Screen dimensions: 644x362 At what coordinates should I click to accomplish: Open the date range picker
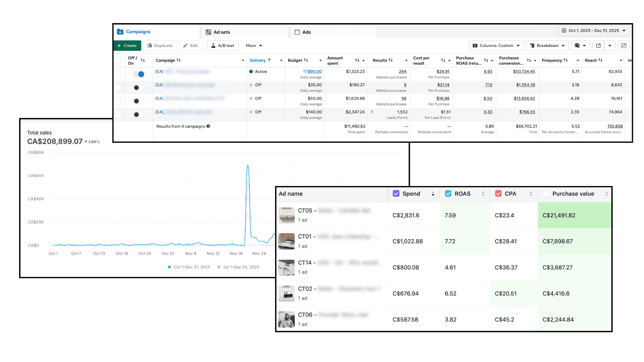(x=593, y=31)
